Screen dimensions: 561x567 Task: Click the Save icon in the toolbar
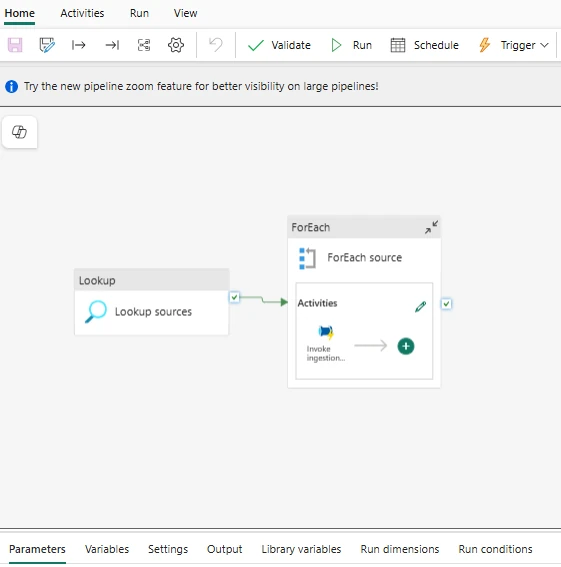tap(15, 45)
